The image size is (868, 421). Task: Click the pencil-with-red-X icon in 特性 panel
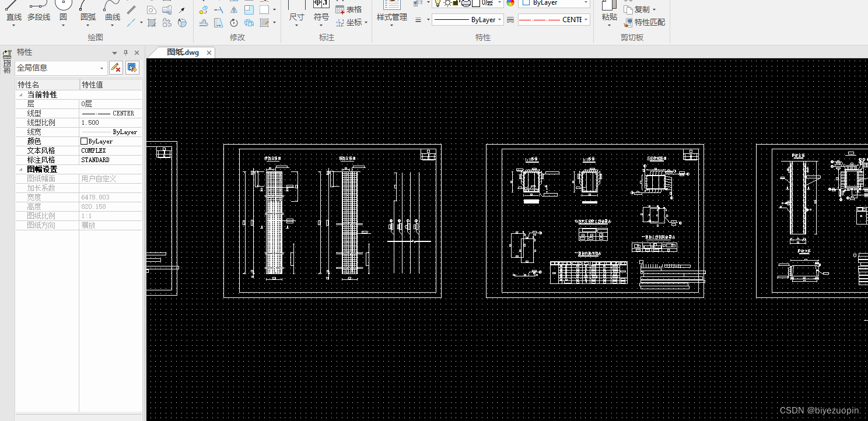pos(116,68)
